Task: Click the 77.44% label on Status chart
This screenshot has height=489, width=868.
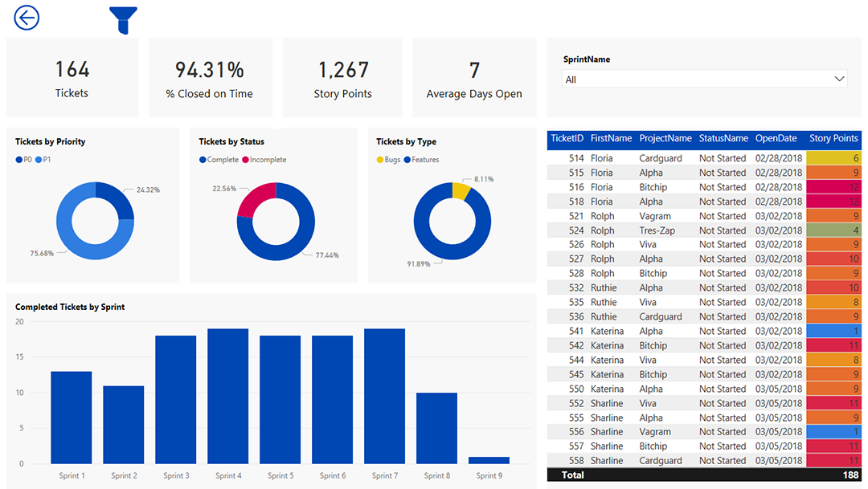Action: pos(327,255)
